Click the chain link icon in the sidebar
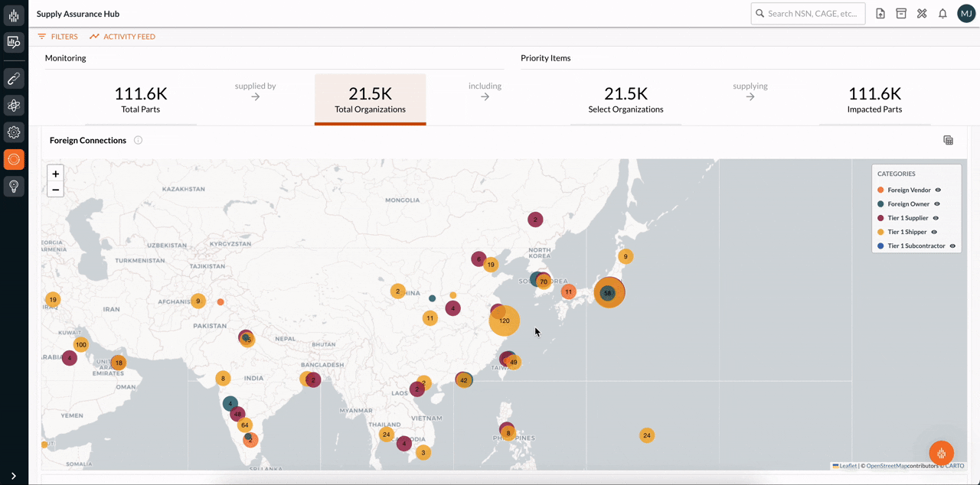 coord(13,78)
